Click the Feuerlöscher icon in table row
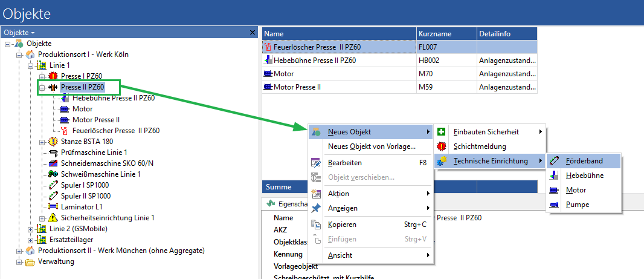The width and height of the screenshot is (644, 279). 269,47
